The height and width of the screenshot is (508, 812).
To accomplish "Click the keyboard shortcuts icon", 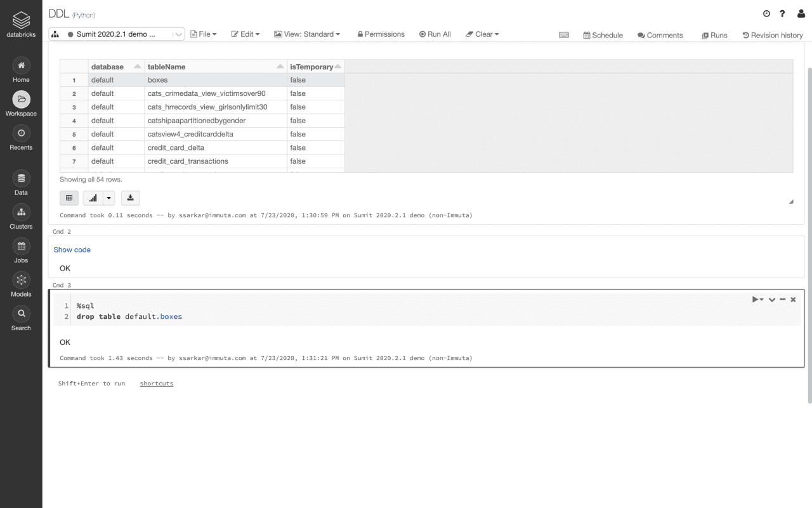I will pos(564,35).
